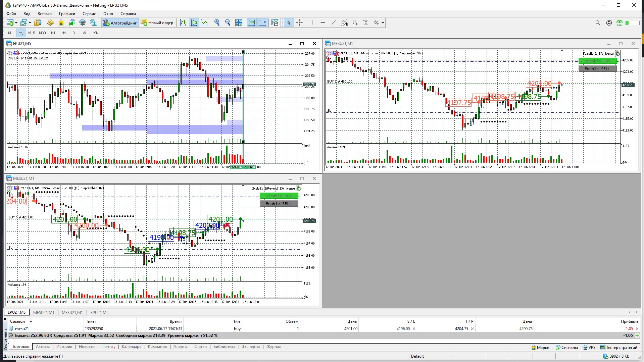This screenshot has height=362, width=644.
Task: Select the text label tool
Action: (366, 23)
